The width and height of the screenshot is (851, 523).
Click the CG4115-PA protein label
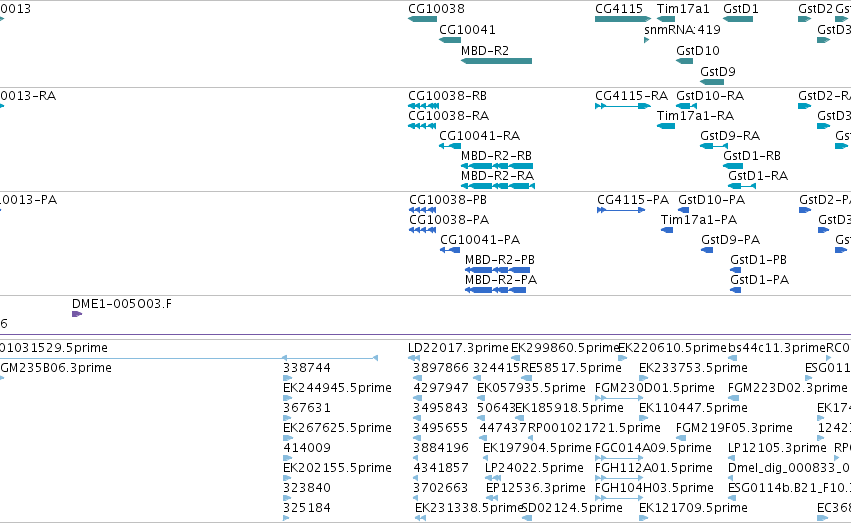point(633,200)
